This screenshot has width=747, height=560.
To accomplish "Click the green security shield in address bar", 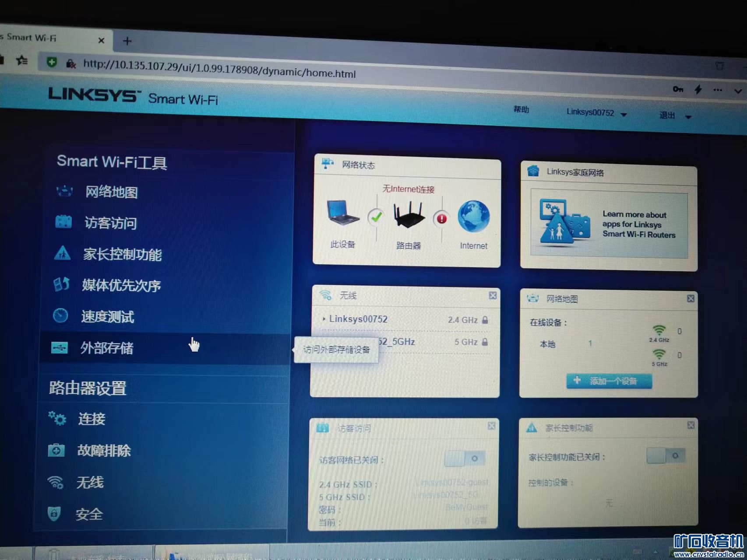I will [x=52, y=62].
